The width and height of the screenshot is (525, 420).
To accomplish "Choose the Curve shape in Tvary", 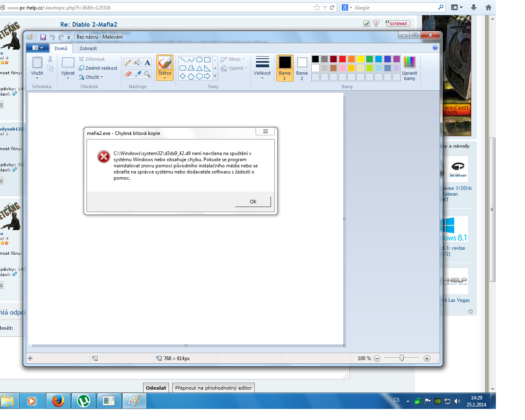I will tap(191, 60).
